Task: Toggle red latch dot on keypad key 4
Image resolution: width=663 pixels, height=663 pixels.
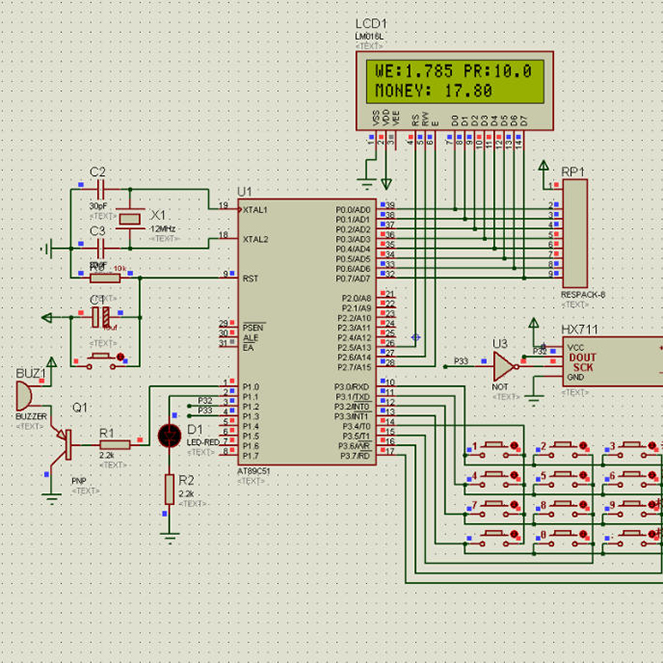Action: [515, 475]
